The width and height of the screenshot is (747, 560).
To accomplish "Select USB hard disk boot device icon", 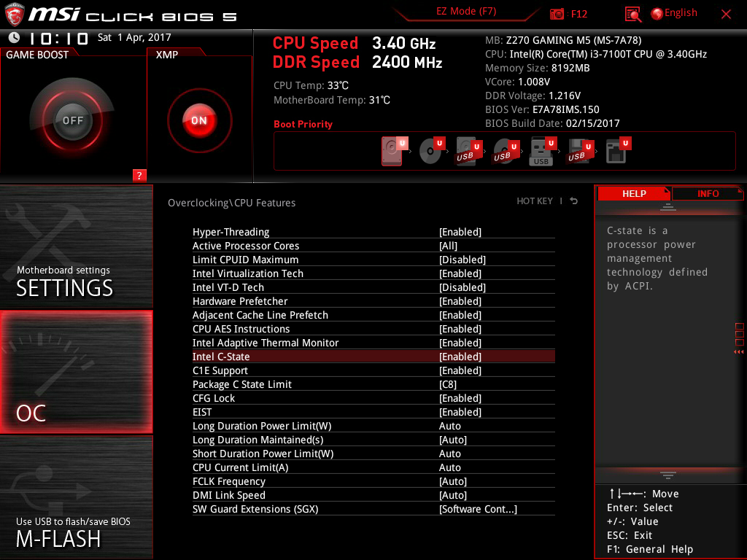I will pos(469,151).
